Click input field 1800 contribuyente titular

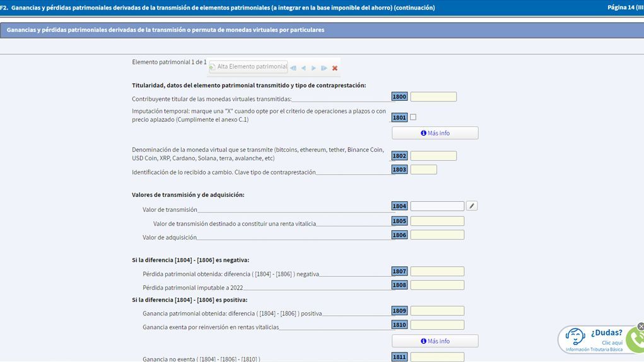433,97
